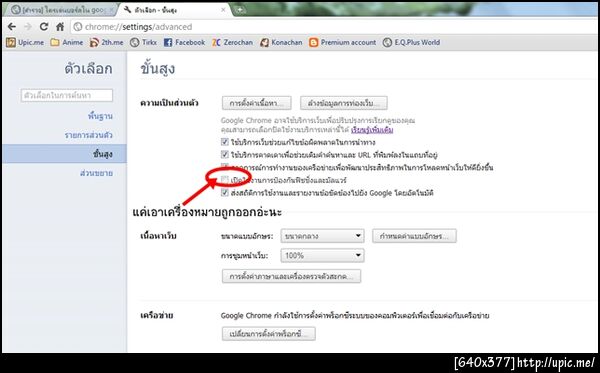Click the การตั้งค่าเนื้อหา (Content settings) button
600x373 pixels.
(256, 103)
